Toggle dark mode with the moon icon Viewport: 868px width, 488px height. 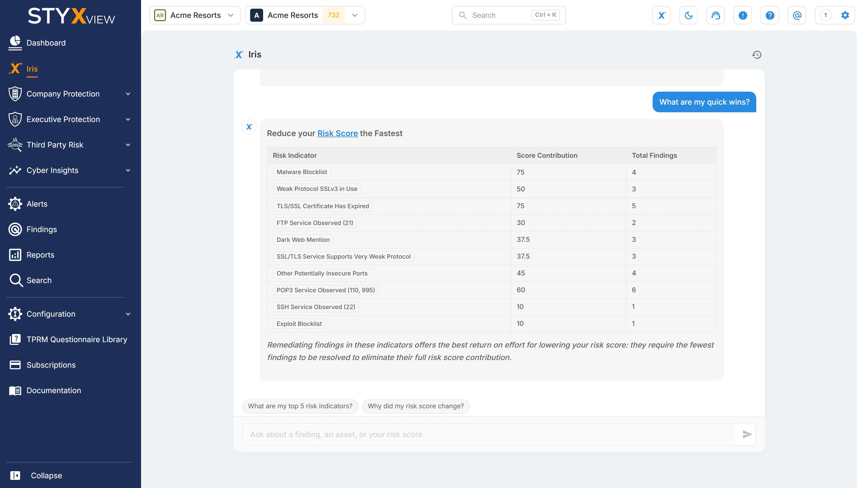(688, 15)
